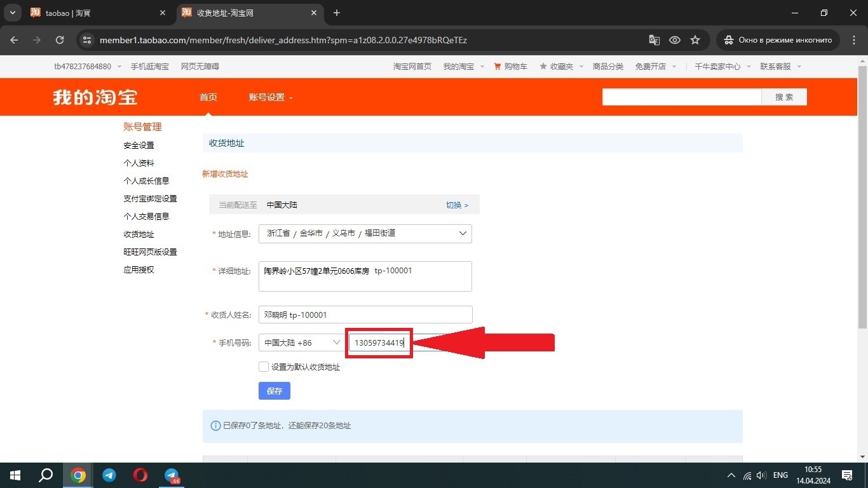Close the 收货地址-淘宝网 tab
Viewport: 868px width, 488px height.
314,13
